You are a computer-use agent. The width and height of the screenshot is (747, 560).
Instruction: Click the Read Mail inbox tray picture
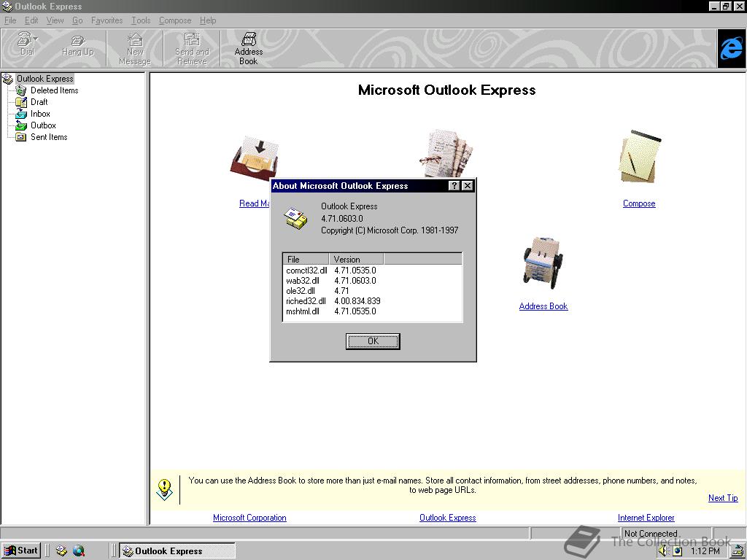pos(255,158)
